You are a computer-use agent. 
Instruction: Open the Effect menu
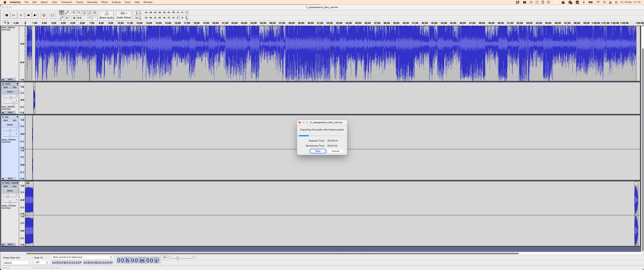click(x=104, y=2)
